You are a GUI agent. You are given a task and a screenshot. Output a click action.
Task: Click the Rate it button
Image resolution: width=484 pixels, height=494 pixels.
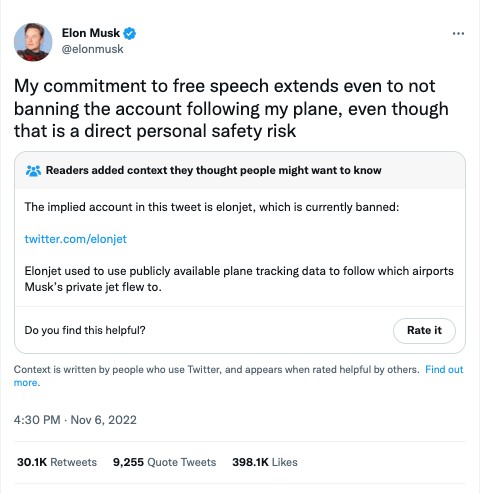(424, 330)
